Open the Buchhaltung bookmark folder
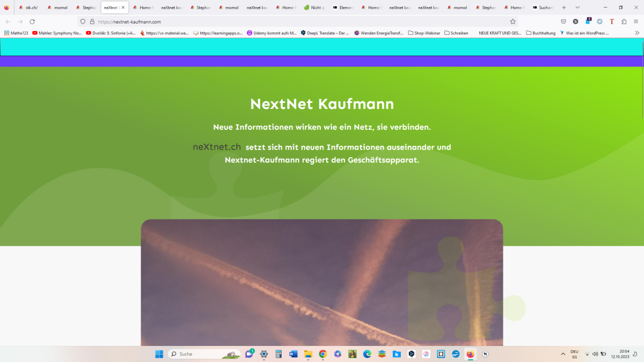 tap(543, 33)
